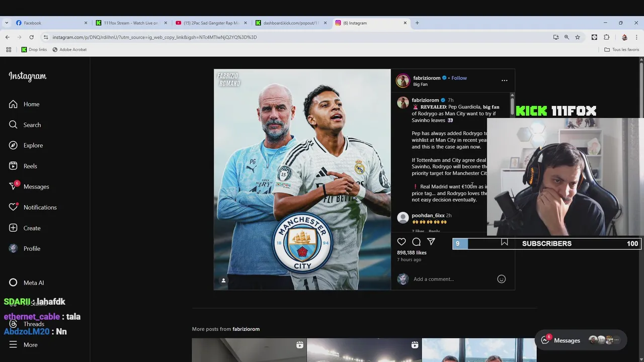This screenshot has height=362, width=644.
Task: Open the second thumbnail under More posts
Action: point(364,350)
